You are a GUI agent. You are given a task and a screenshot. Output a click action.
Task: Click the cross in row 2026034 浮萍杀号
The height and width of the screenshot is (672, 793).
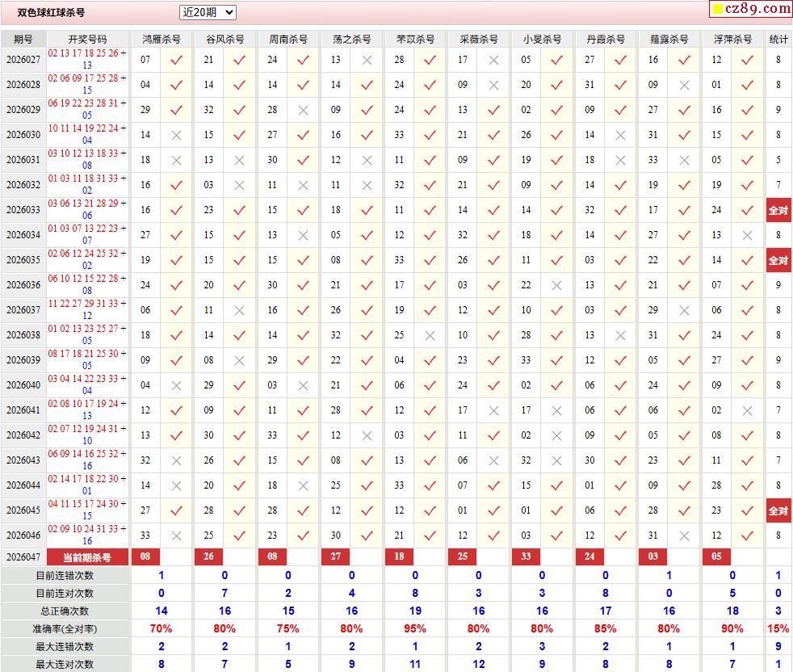click(x=747, y=235)
